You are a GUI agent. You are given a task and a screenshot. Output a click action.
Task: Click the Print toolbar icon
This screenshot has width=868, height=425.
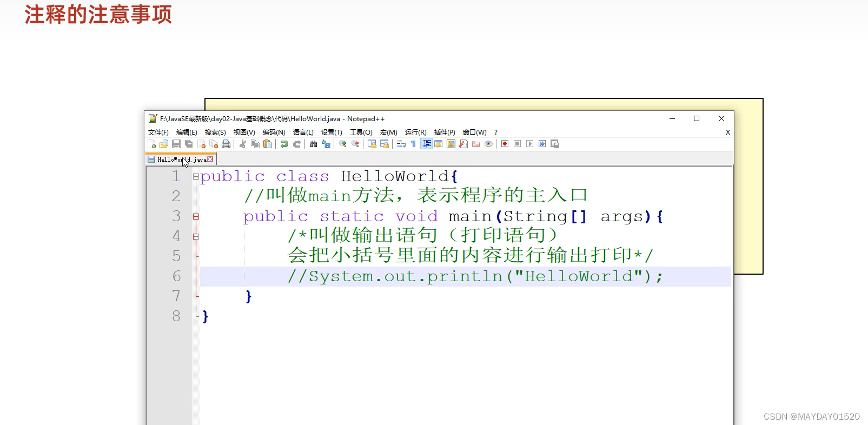[x=226, y=144]
